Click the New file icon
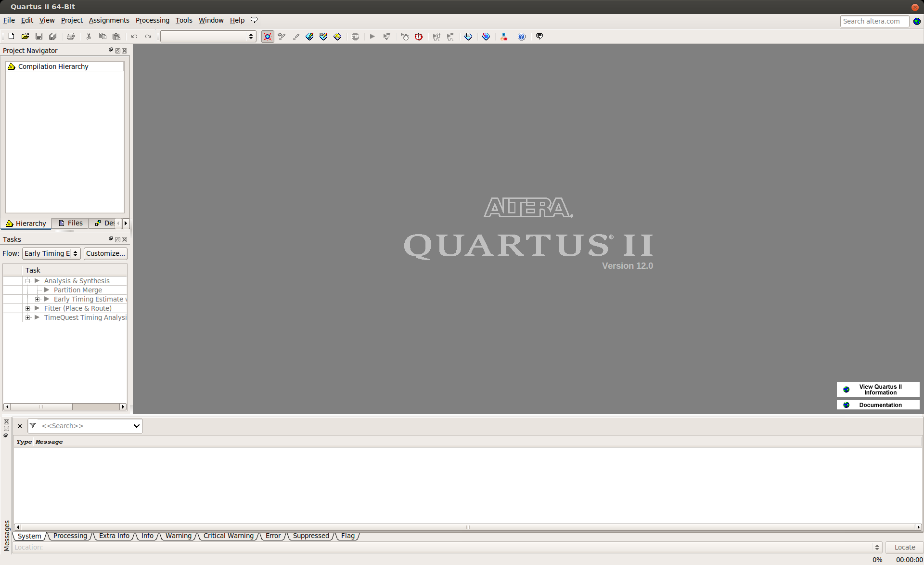This screenshot has height=565, width=924. 11,36
